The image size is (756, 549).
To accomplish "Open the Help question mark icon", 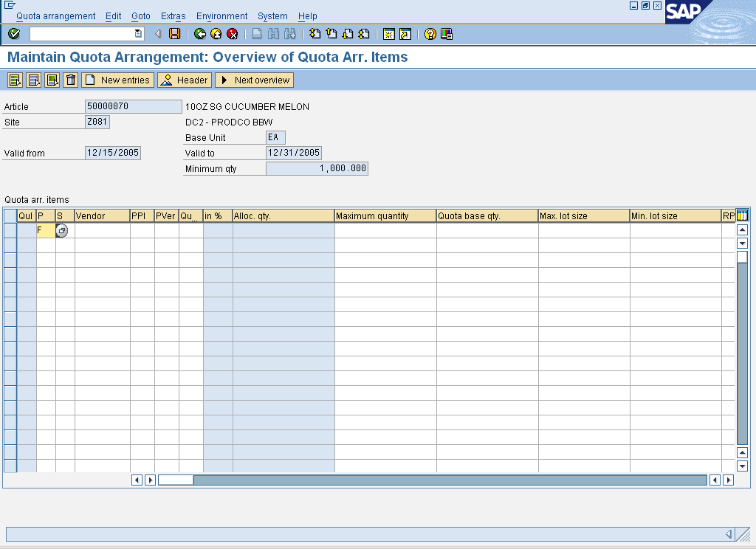I will point(430,34).
